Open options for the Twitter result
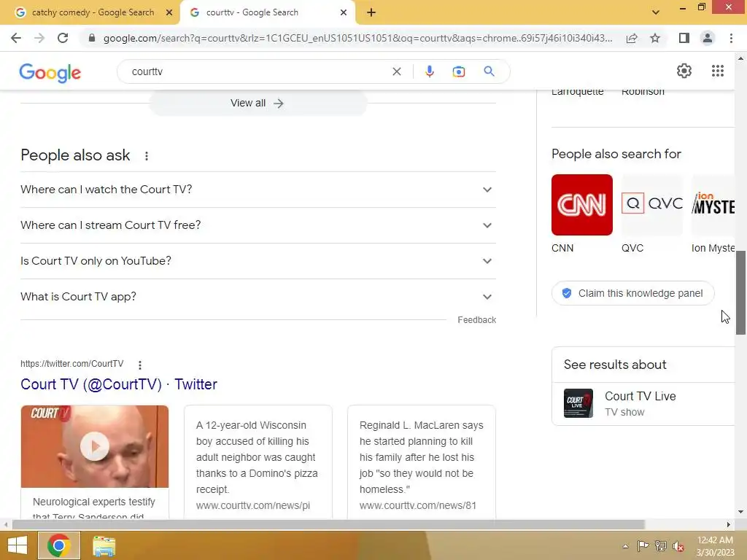Viewport: 747px width, 560px height. [x=139, y=365]
